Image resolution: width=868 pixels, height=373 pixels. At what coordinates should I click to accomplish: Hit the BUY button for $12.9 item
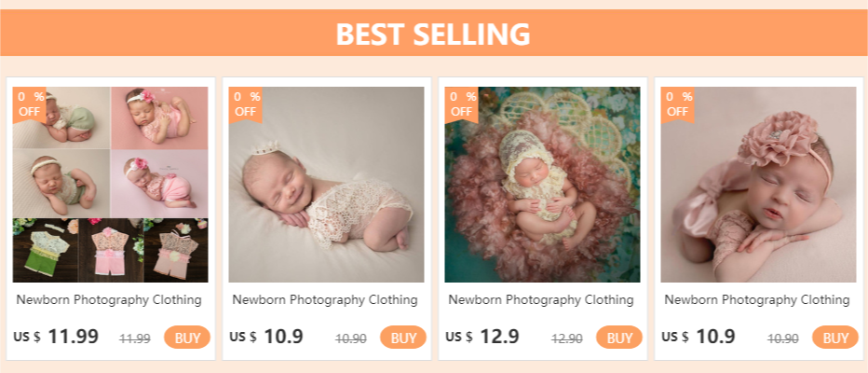[x=619, y=338]
